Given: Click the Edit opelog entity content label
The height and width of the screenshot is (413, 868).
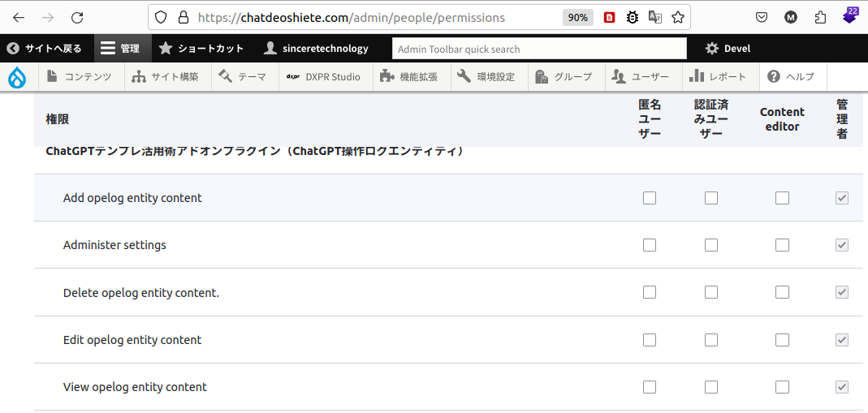Looking at the screenshot, I should tap(132, 339).
